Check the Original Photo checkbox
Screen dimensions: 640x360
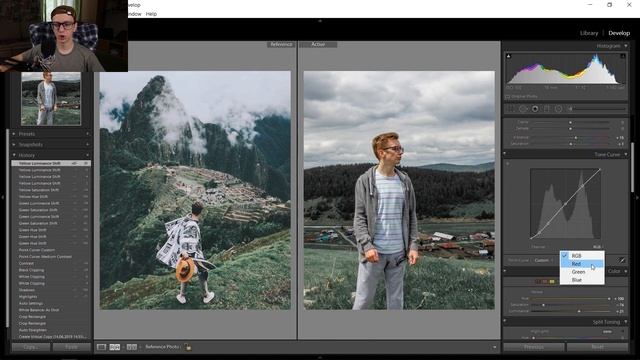tap(507, 97)
